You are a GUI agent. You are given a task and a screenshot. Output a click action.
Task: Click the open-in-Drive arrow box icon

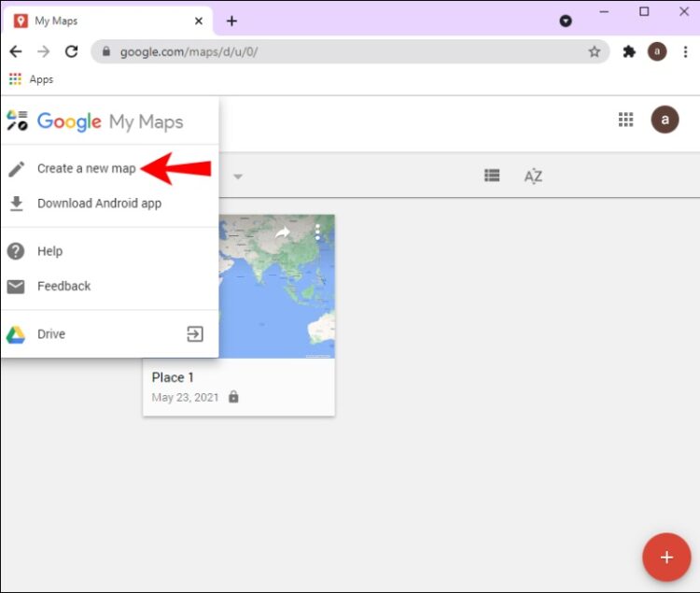[195, 334]
